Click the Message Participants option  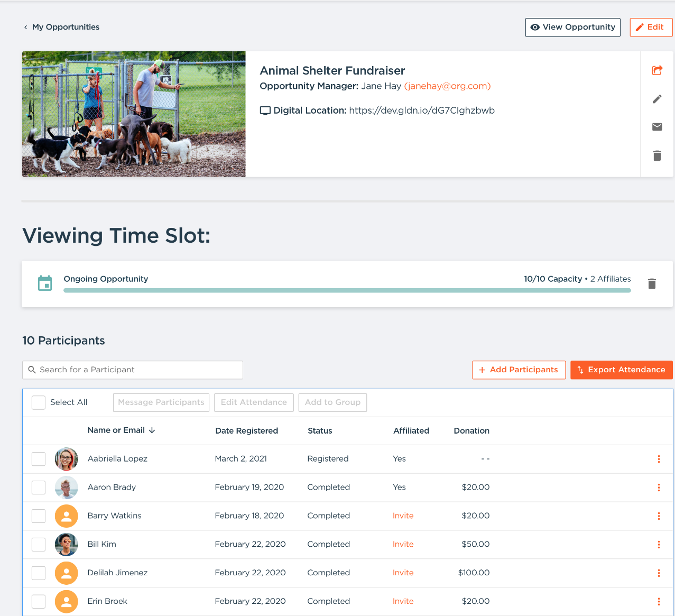pyautogui.click(x=161, y=402)
